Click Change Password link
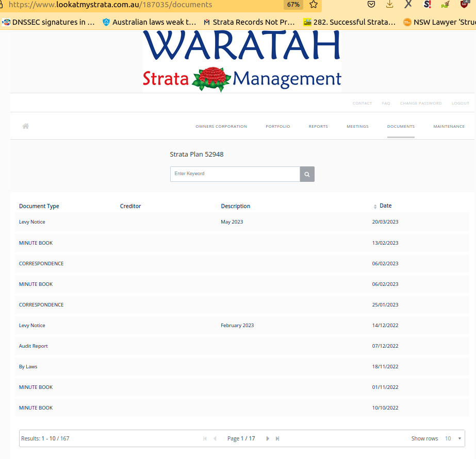Viewport: 476px width, 459px height. [x=421, y=104]
